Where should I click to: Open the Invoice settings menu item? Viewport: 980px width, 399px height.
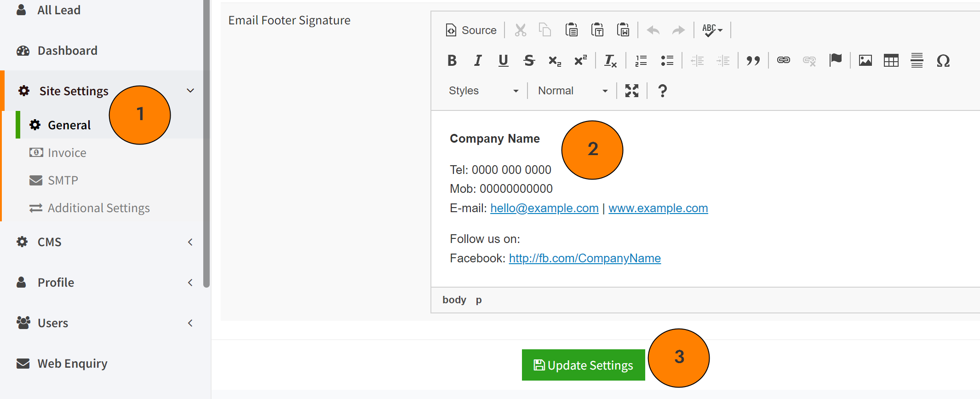coord(67,153)
